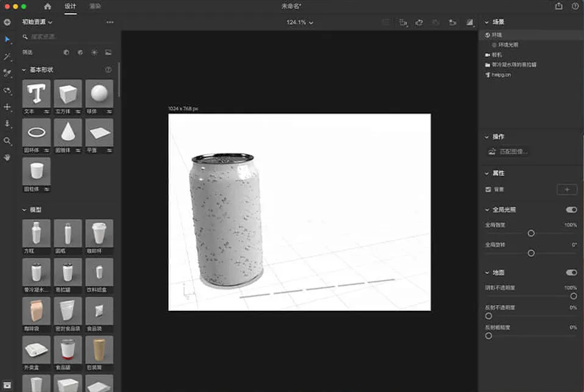Collapse the 基本形状 section
The width and height of the screenshot is (584, 392).
pos(24,69)
